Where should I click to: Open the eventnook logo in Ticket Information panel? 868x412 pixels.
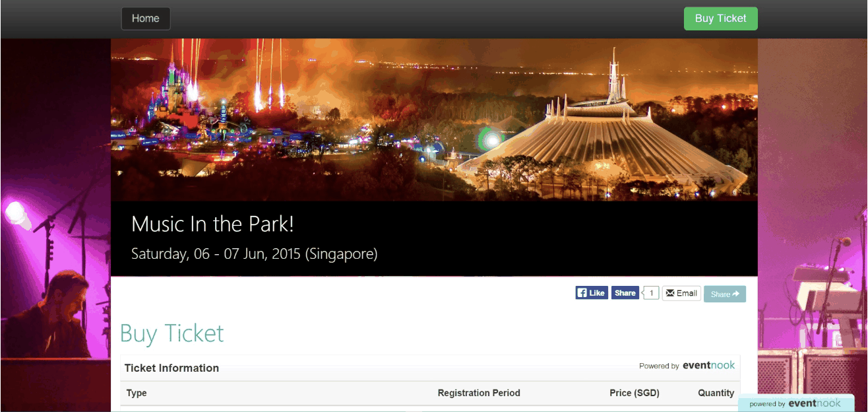coord(708,365)
